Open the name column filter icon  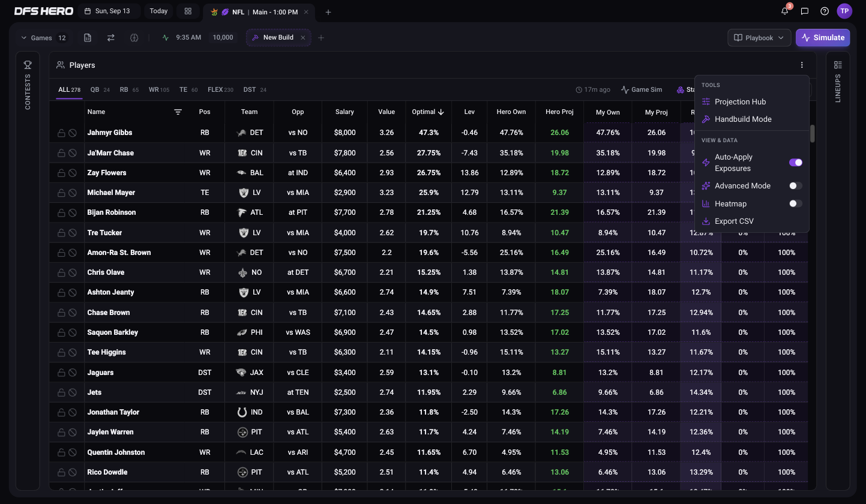tap(178, 112)
